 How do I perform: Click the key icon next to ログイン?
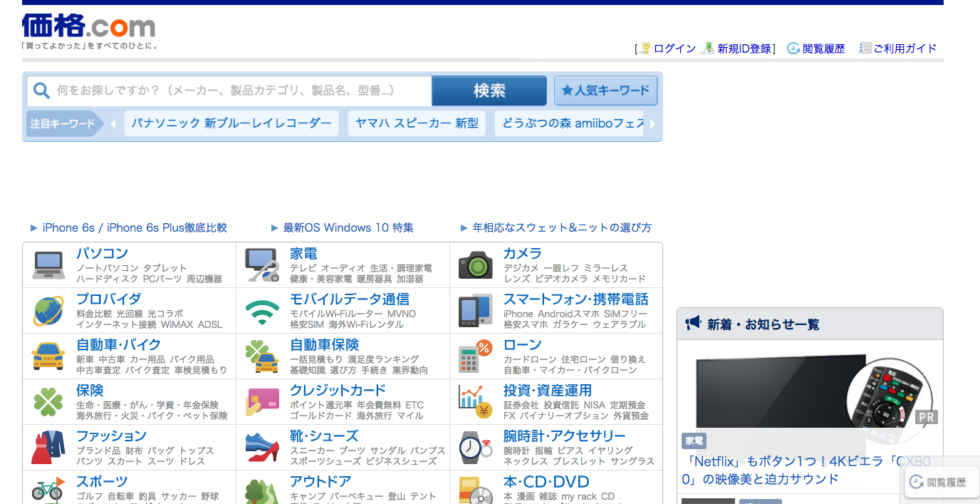pos(646,48)
